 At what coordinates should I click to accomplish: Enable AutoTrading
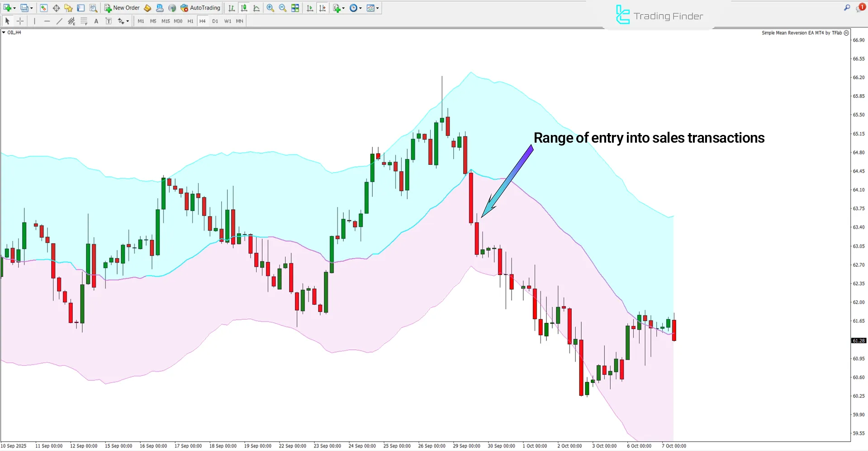(x=200, y=8)
